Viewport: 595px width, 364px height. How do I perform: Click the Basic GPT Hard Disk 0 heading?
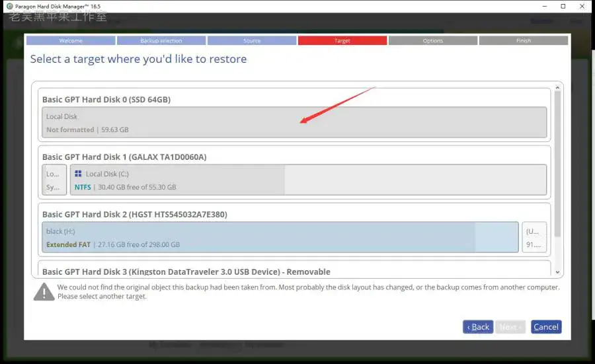point(106,99)
